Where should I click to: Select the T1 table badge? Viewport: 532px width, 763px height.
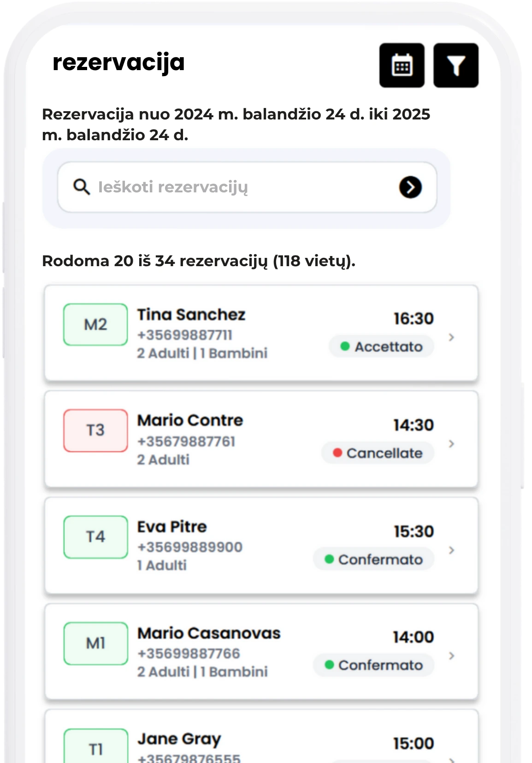[x=95, y=747]
